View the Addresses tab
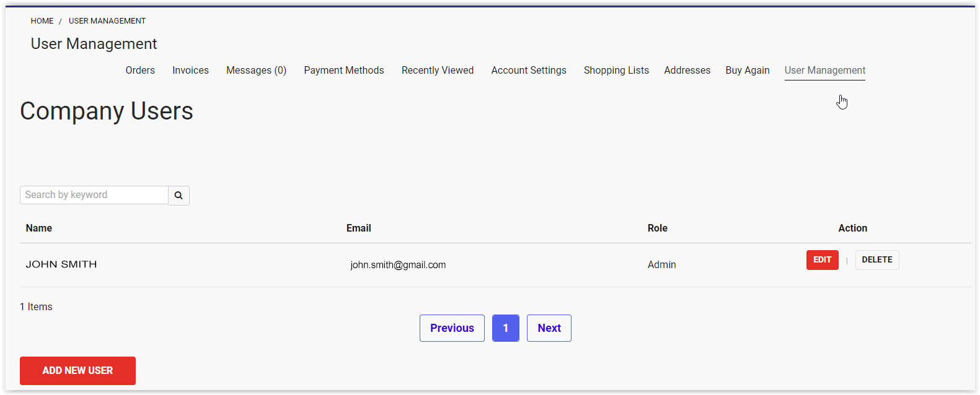 pos(687,71)
